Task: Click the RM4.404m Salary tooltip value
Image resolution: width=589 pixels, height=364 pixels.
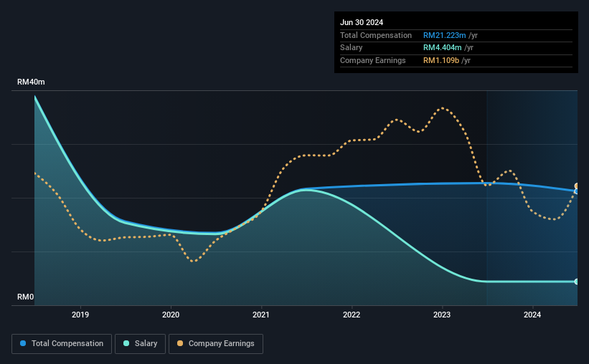Action: coord(442,48)
